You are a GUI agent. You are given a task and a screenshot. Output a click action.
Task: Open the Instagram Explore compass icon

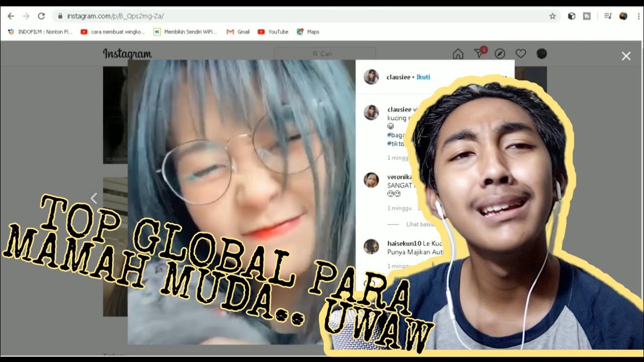[x=500, y=54]
